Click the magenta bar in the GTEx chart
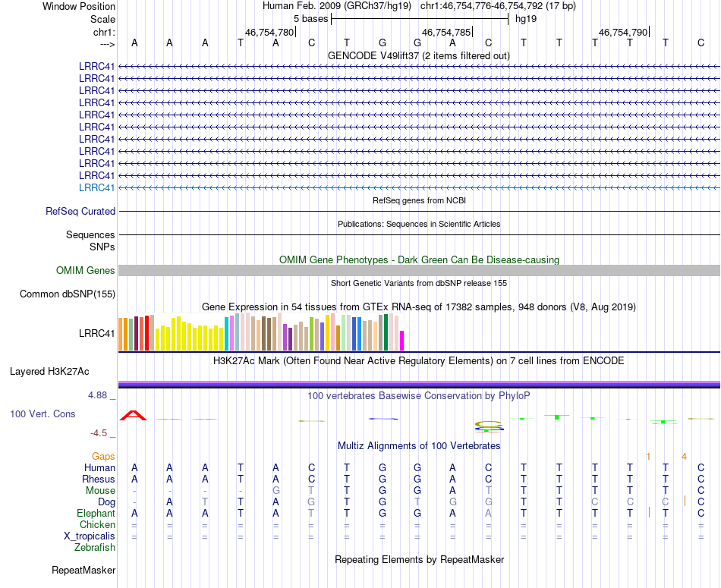 (x=402, y=341)
